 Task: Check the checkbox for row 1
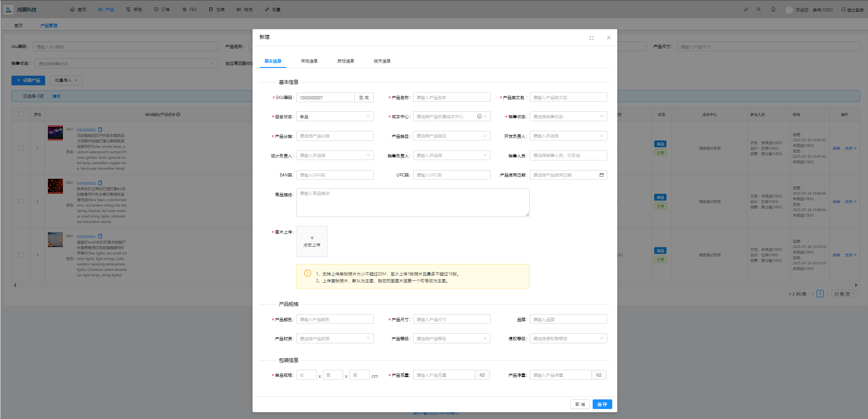(21, 148)
